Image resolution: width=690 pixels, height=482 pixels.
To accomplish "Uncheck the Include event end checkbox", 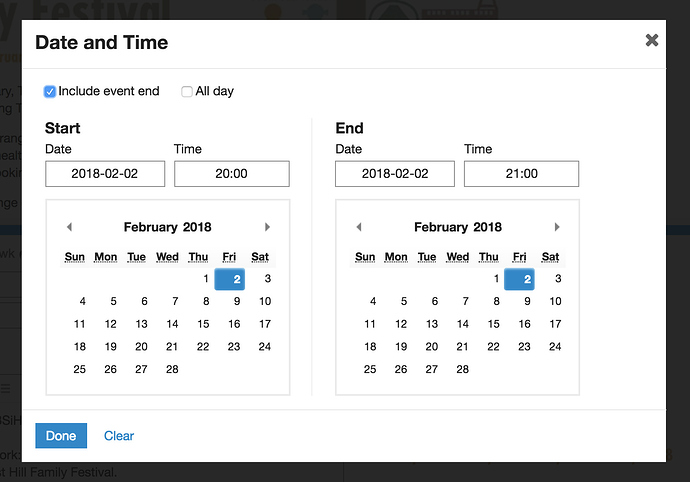I will pos(50,92).
